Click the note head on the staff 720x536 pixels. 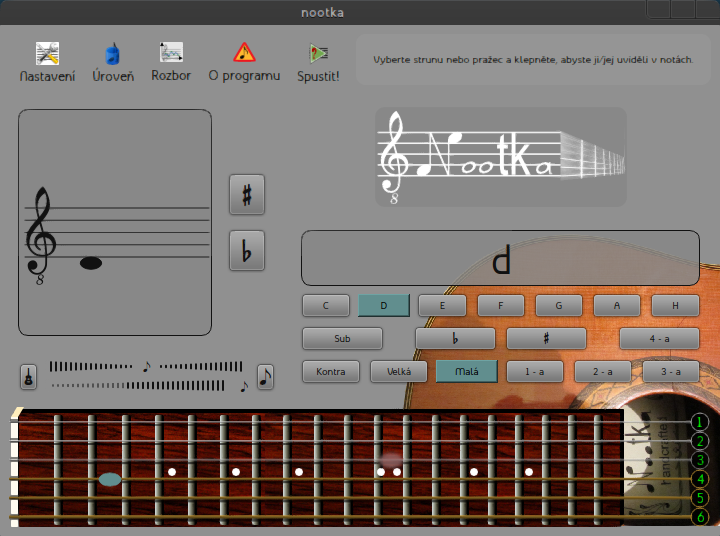click(91, 263)
